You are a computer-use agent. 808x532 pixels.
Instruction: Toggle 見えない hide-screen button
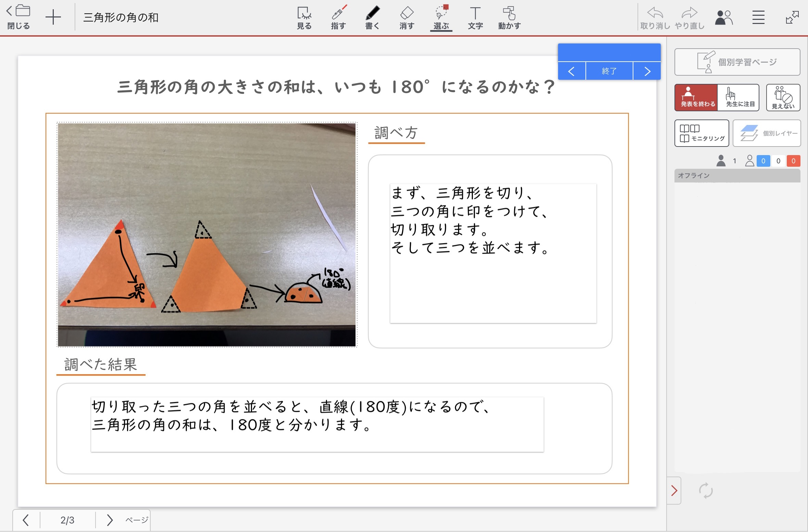(x=783, y=98)
